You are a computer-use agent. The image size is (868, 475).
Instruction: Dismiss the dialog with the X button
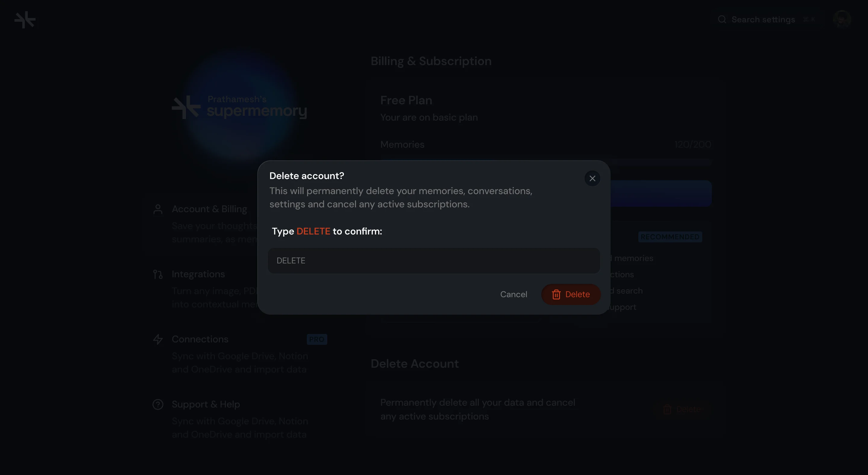tap(593, 178)
